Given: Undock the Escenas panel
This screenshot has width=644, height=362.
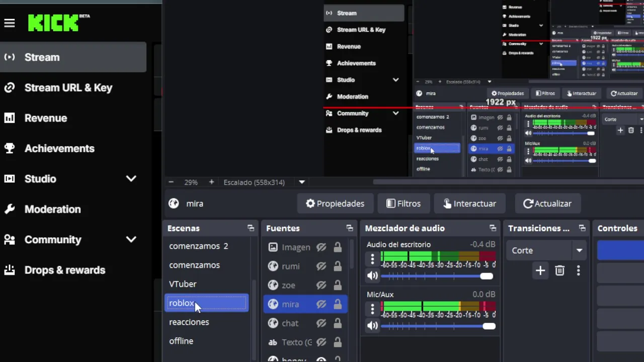Looking at the screenshot, I should coord(251,228).
